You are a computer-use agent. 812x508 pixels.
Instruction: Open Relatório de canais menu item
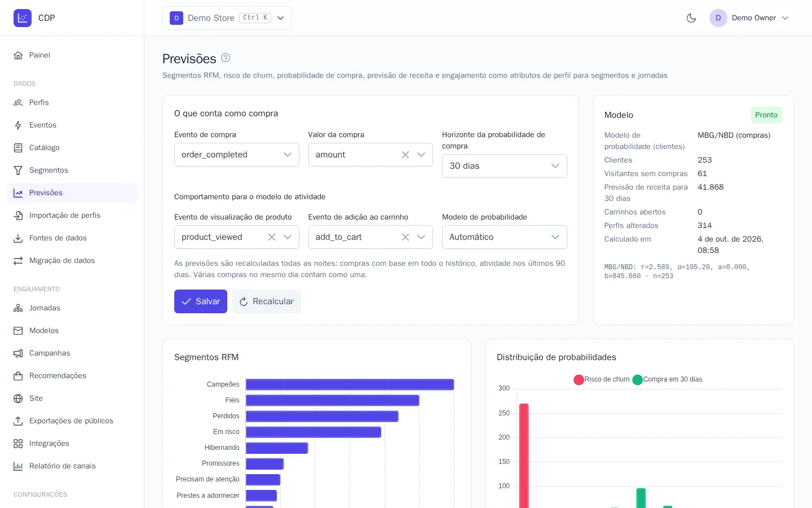[x=72, y=466]
